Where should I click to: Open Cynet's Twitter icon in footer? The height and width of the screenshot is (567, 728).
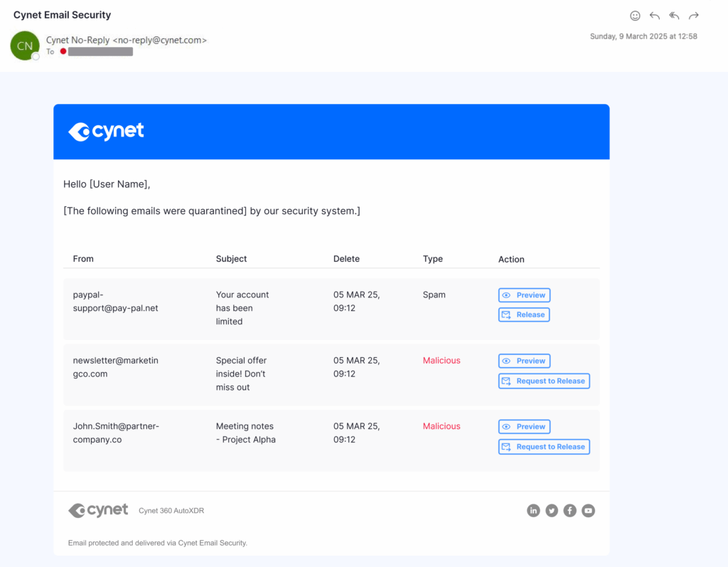pyautogui.click(x=552, y=510)
